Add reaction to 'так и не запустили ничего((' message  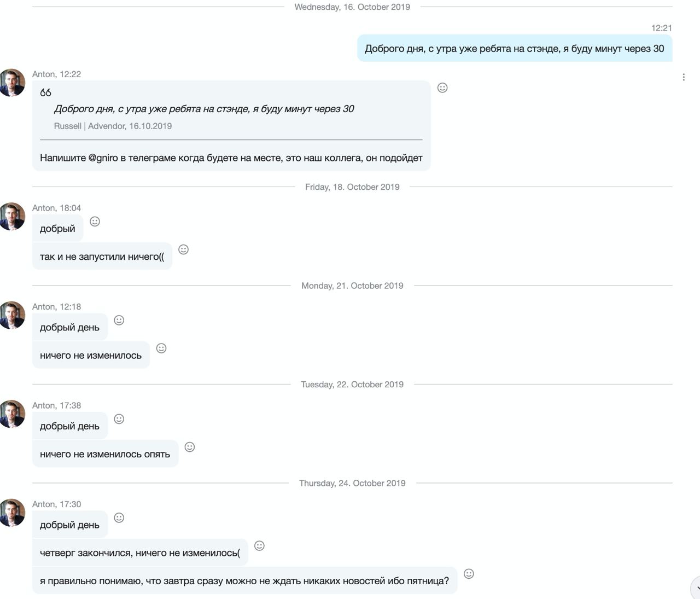click(x=184, y=249)
